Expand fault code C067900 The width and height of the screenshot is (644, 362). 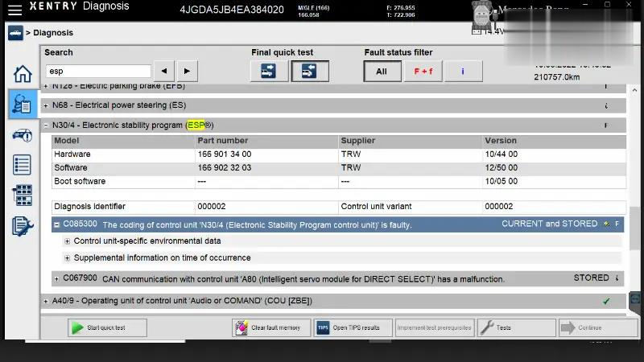point(56,279)
